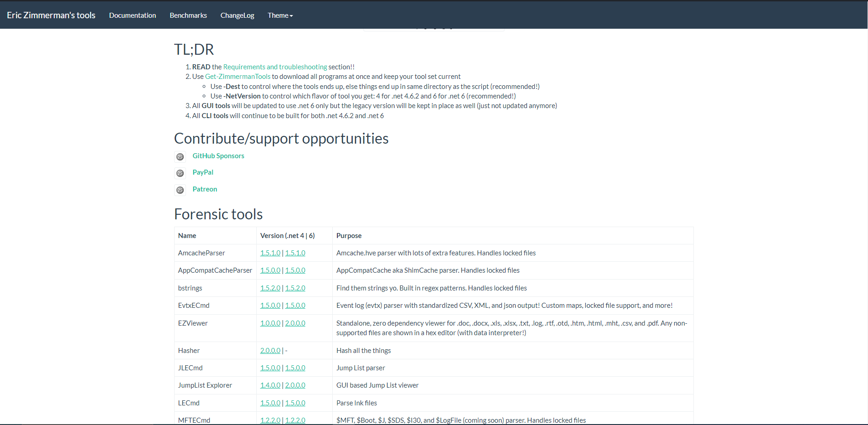Click the Eric Zimmerman's tools brand title
The width and height of the screenshot is (868, 425).
(x=51, y=16)
